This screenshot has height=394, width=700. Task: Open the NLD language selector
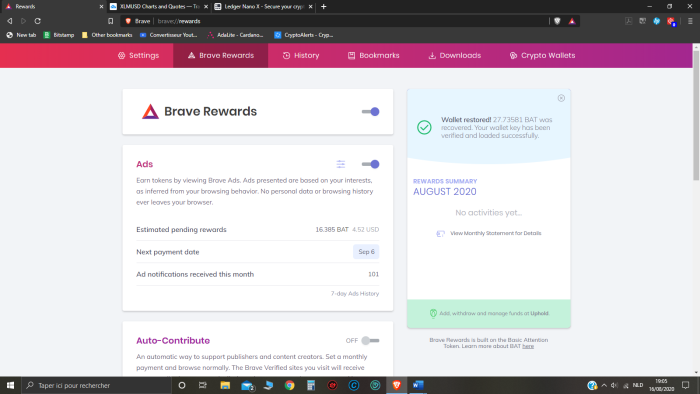point(638,385)
